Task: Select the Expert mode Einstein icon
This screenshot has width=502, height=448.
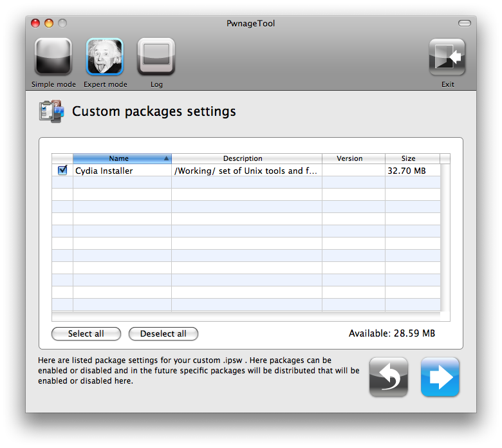Action: tap(105, 57)
